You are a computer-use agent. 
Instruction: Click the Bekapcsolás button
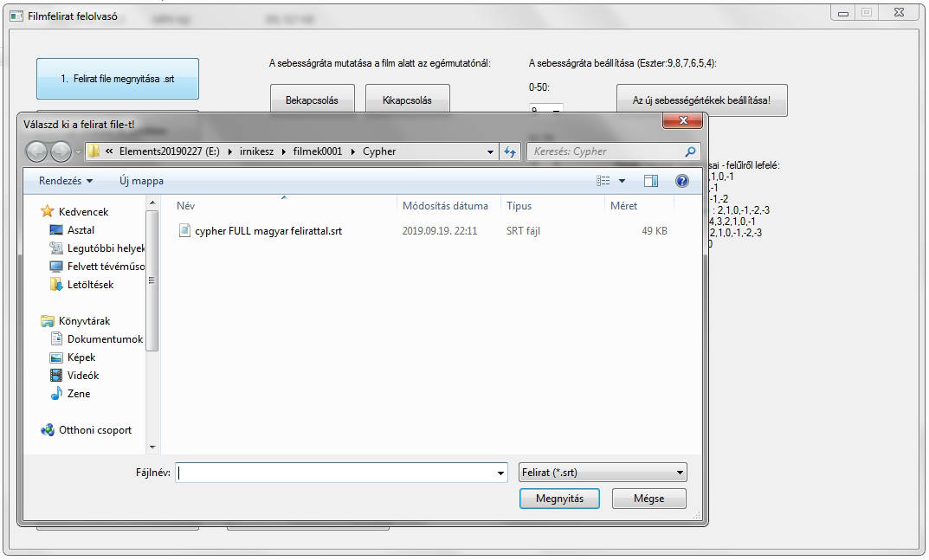click(313, 100)
